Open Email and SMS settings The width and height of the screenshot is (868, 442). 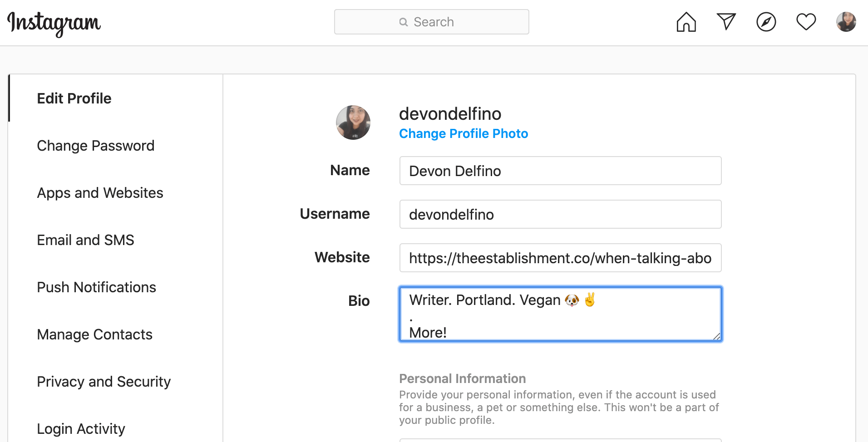[85, 240]
